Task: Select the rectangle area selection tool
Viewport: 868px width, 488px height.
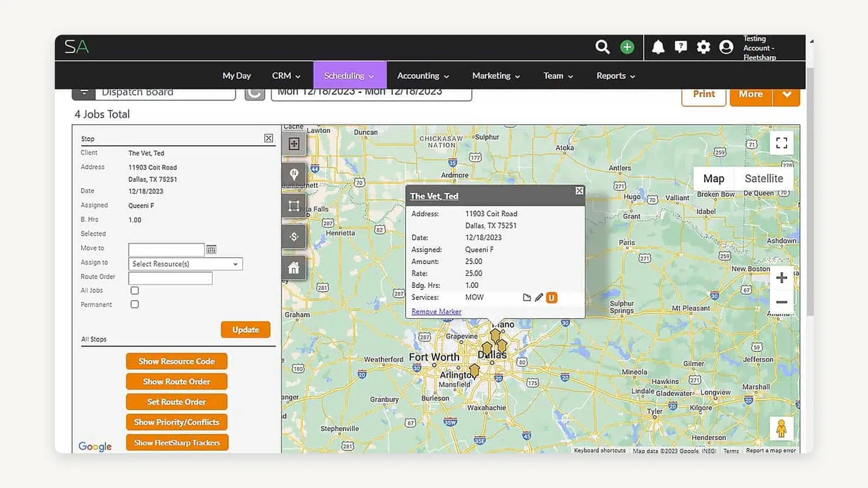Action: (x=294, y=206)
